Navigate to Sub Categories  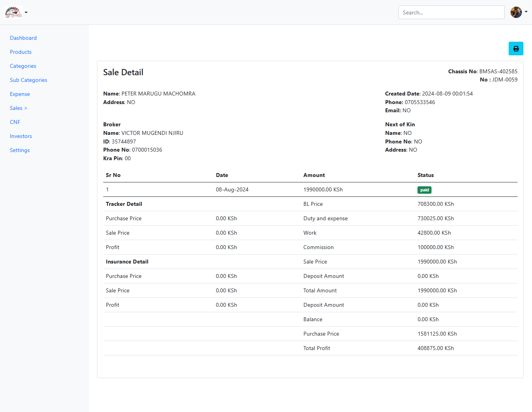[x=28, y=80]
